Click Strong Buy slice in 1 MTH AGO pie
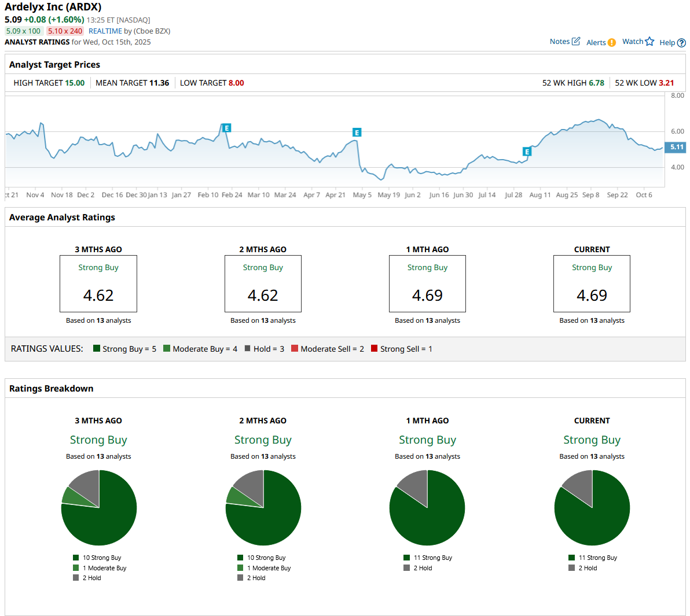This screenshot has height=616, width=690. pyautogui.click(x=431, y=518)
